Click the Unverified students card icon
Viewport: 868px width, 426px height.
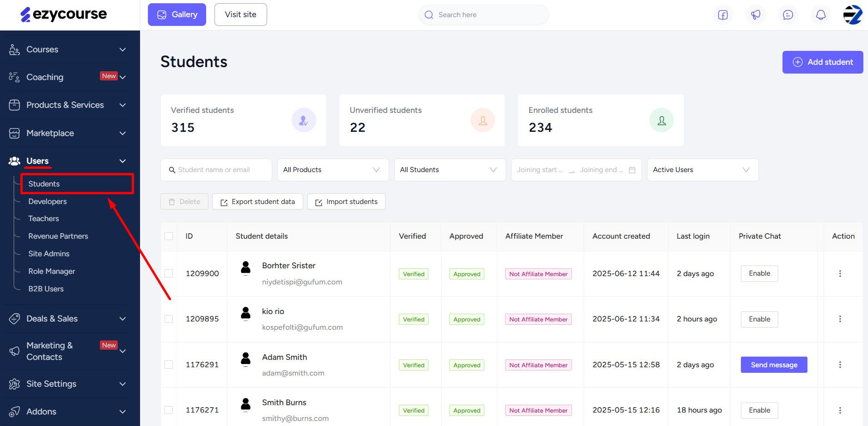(483, 120)
